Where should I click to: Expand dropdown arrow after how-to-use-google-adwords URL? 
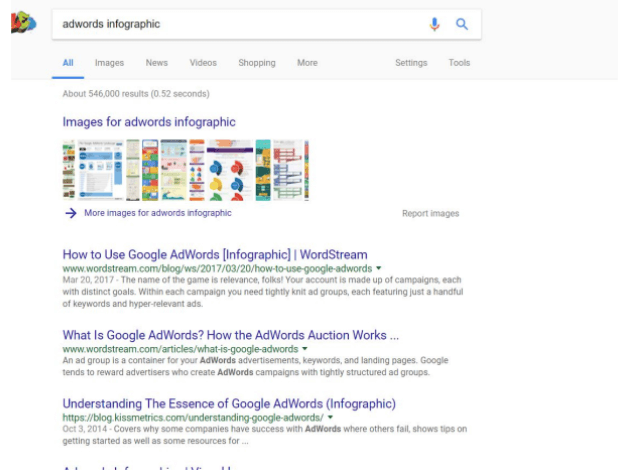pos(378,268)
